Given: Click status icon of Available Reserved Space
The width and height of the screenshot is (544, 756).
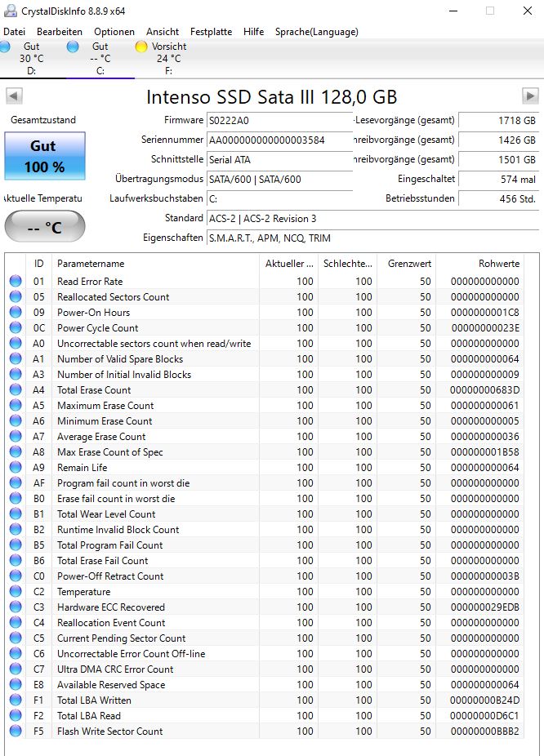Looking at the screenshot, I should point(16,685).
